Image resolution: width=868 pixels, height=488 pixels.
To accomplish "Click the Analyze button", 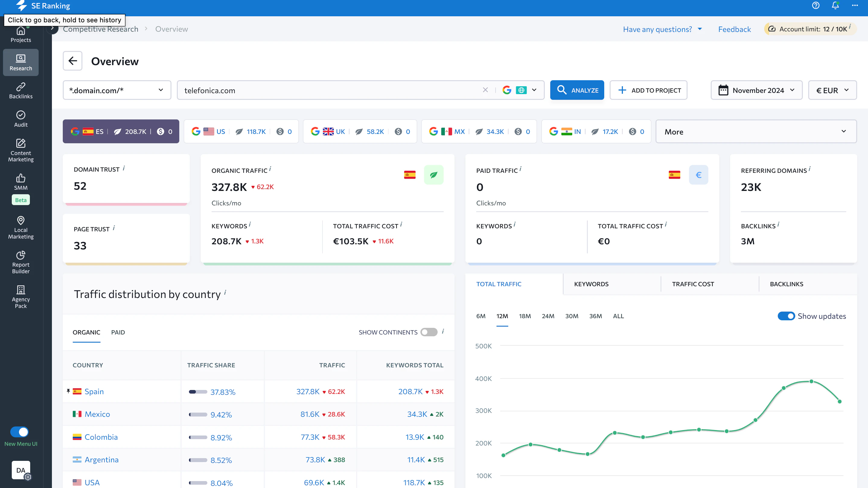I will (577, 90).
